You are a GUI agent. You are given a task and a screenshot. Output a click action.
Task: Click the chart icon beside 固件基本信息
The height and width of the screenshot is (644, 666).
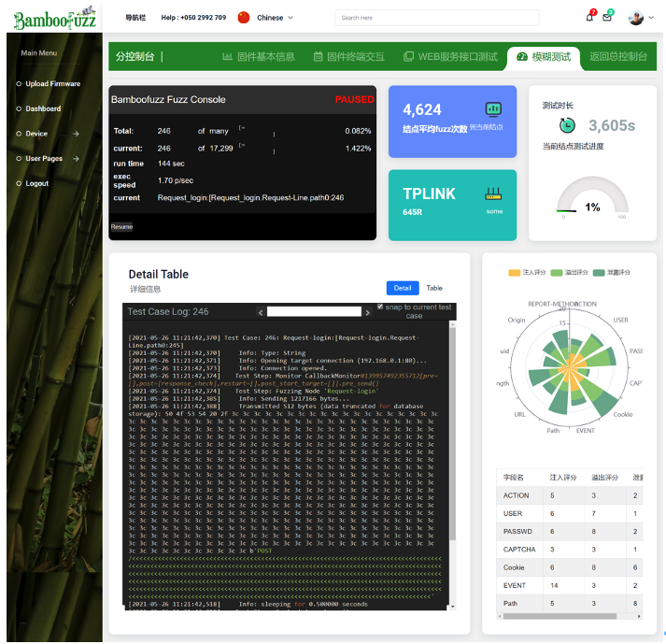coord(228,56)
